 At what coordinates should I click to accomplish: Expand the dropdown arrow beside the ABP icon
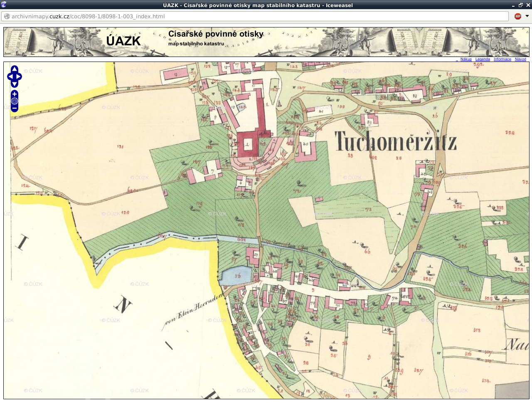(527, 16)
